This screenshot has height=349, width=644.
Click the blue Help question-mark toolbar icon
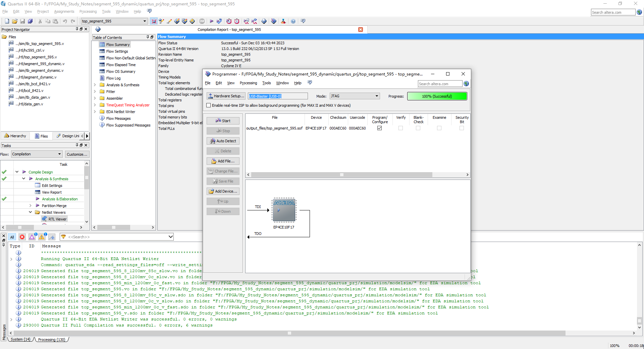pyautogui.click(x=293, y=21)
